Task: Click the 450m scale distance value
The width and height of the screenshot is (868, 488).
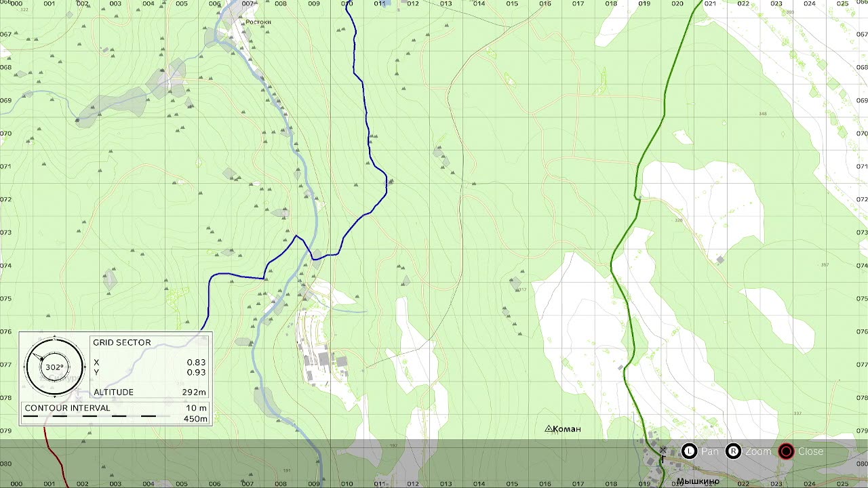Action: click(x=195, y=419)
